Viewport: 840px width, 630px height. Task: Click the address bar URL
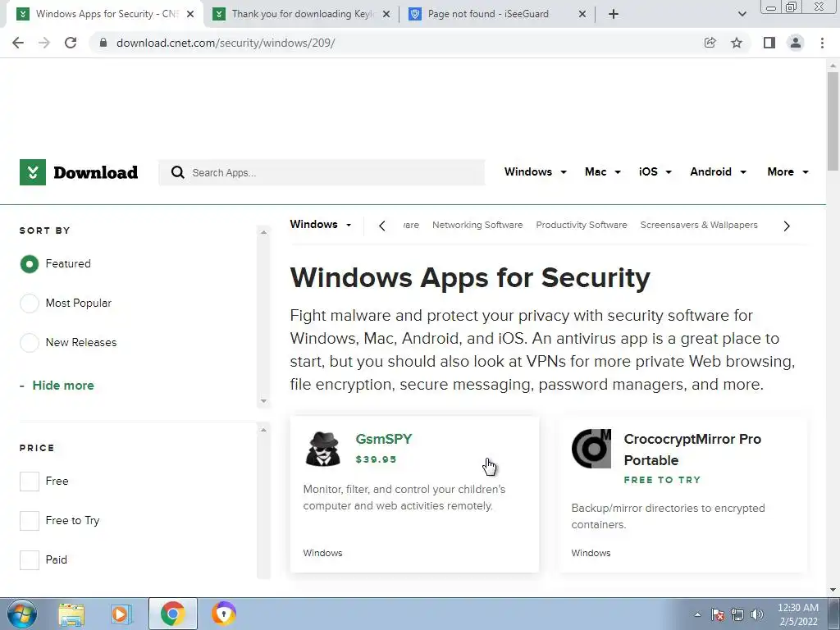tap(226, 43)
